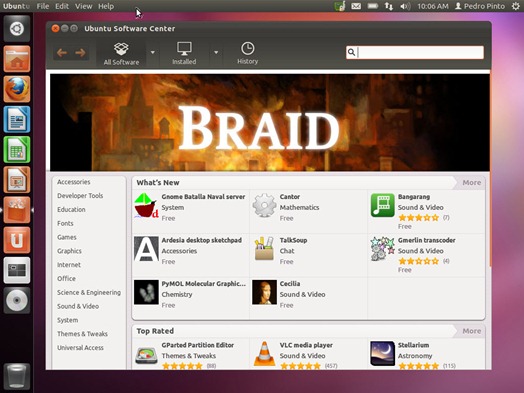This screenshot has height=393, width=524.
Task: Open the Fonts category
Action: [65, 223]
